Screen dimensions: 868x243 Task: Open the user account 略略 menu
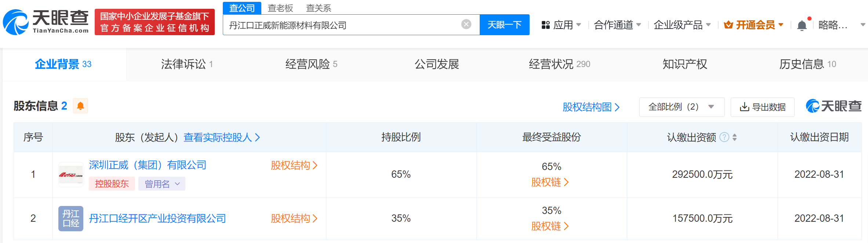841,25
